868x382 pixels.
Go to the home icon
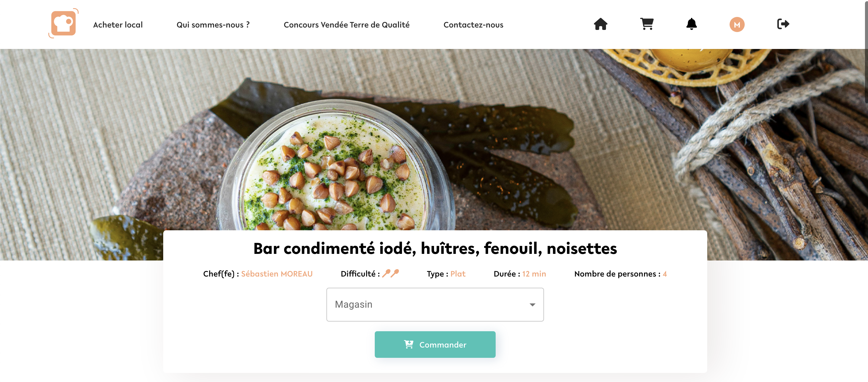point(601,24)
